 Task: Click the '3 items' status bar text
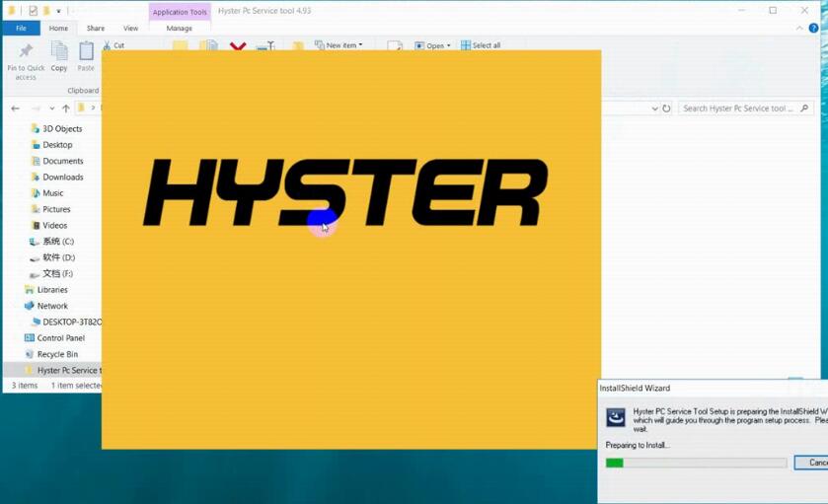point(25,386)
